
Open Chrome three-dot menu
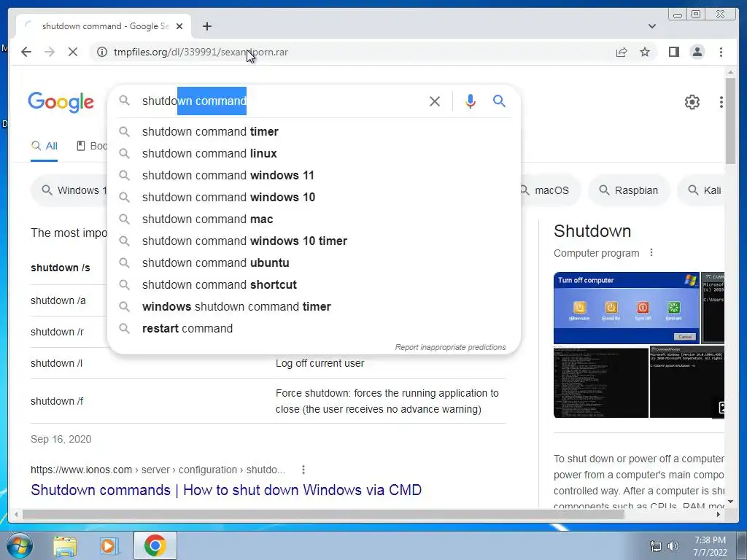click(721, 52)
